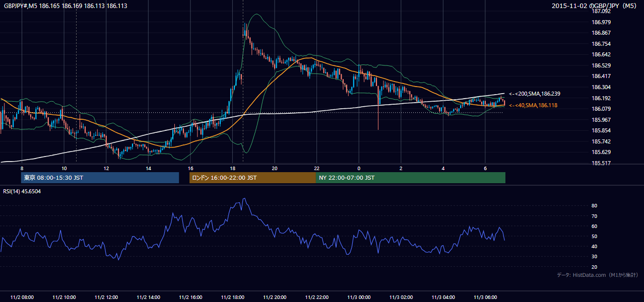
Task: Click price axis label 186.192
Action: pos(600,98)
